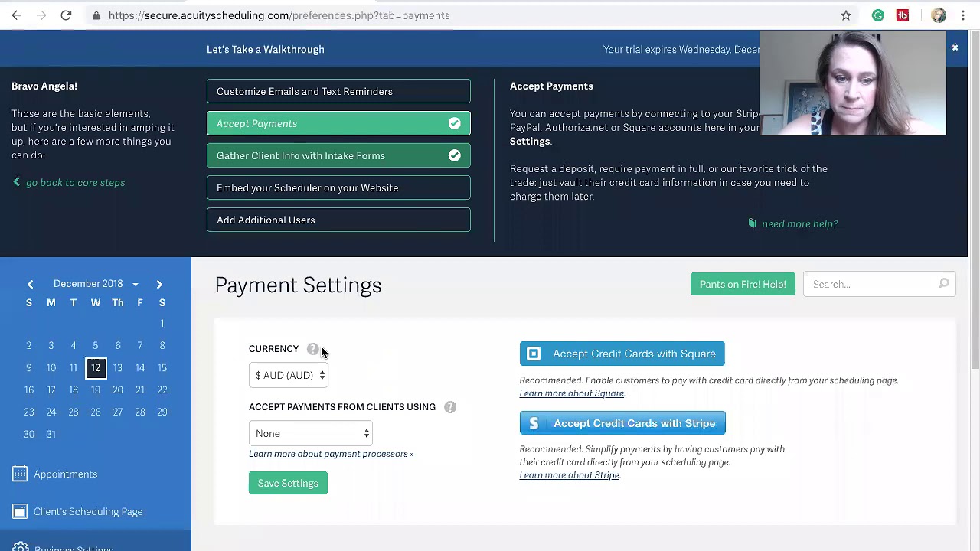
Task: Select December 31 in the calendar
Action: pos(51,434)
